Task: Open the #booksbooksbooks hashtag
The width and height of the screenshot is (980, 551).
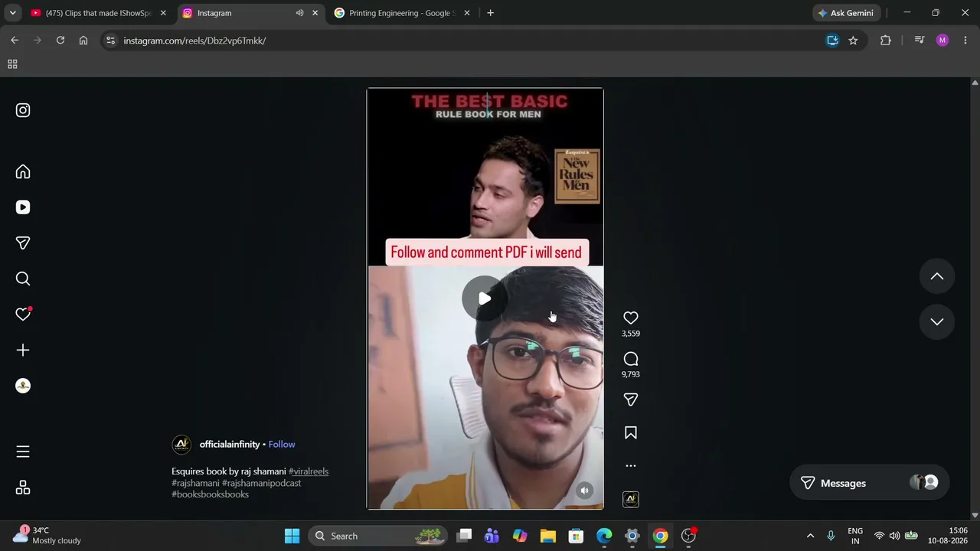Action: click(x=210, y=494)
